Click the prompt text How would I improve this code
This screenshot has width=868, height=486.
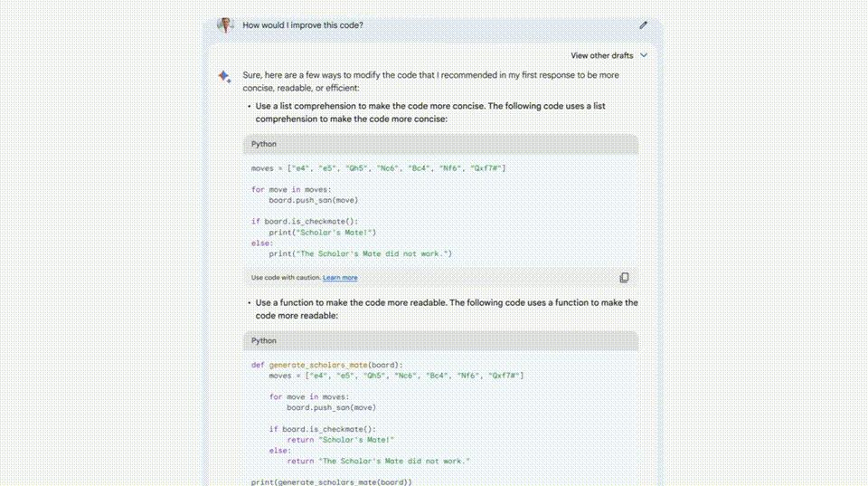[303, 25]
